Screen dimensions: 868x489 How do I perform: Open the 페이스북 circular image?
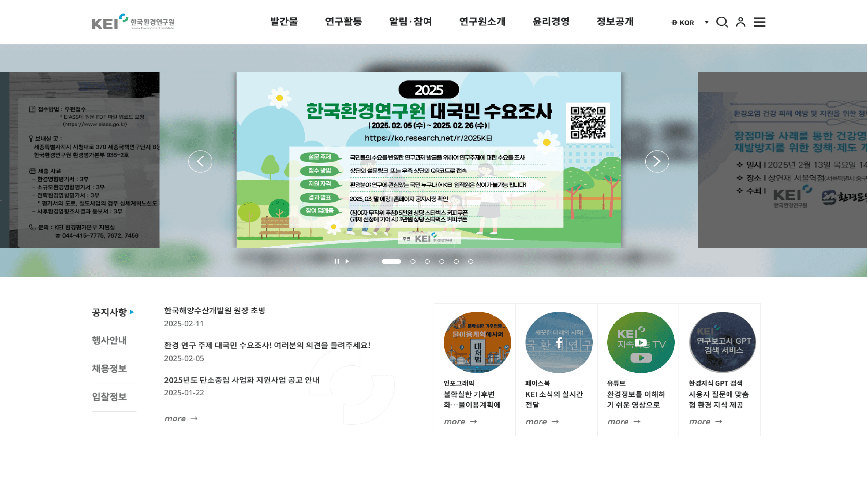pyautogui.click(x=559, y=343)
